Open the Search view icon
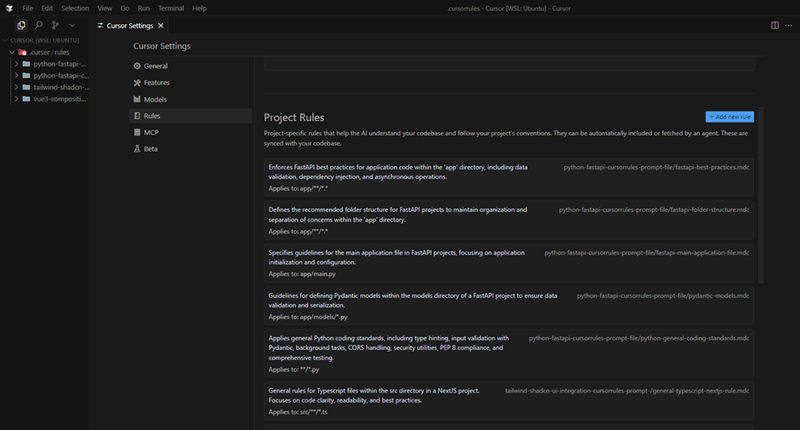 (x=38, y=25)
